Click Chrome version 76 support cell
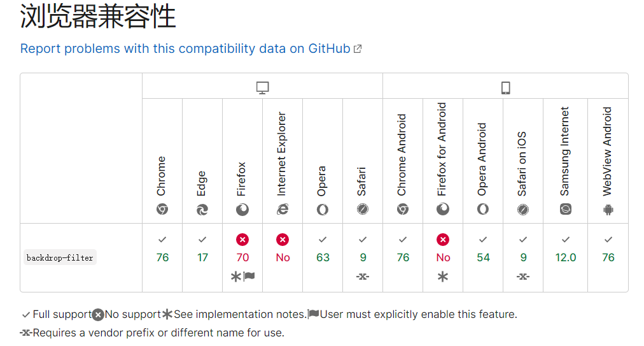 click(162, 257)
